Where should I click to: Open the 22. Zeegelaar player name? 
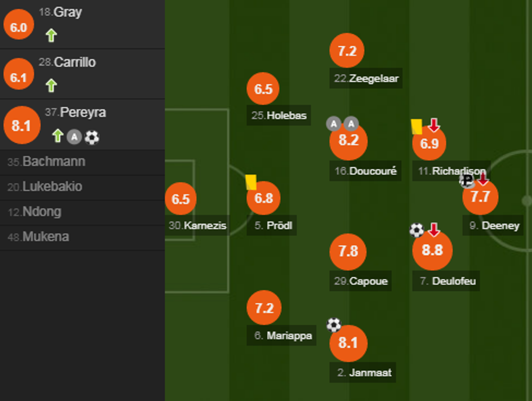[366, 78]
